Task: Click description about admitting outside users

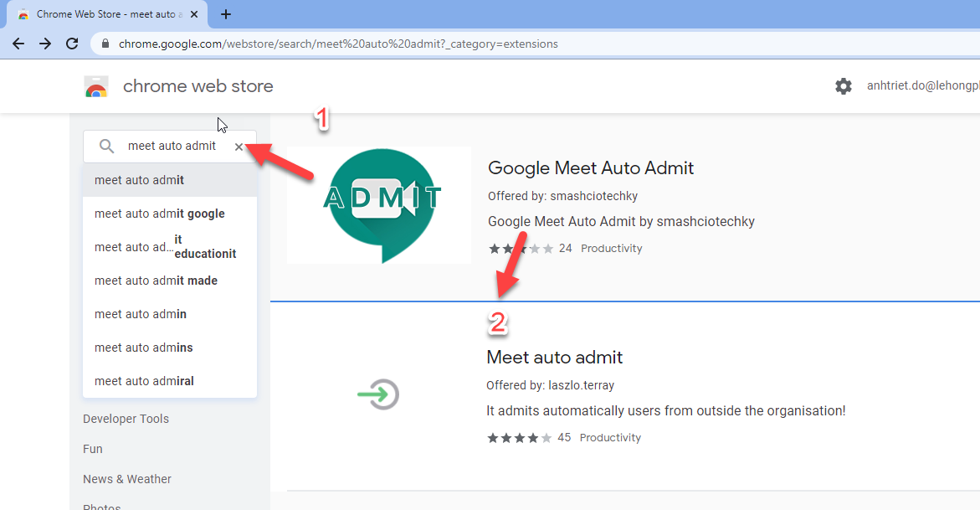Action: [665, 411]
